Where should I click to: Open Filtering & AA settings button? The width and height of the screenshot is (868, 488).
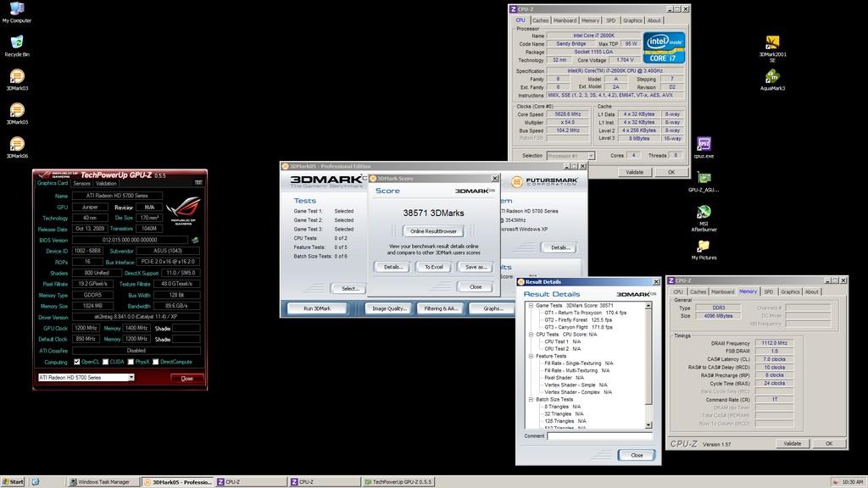click(x=441, y=308)
